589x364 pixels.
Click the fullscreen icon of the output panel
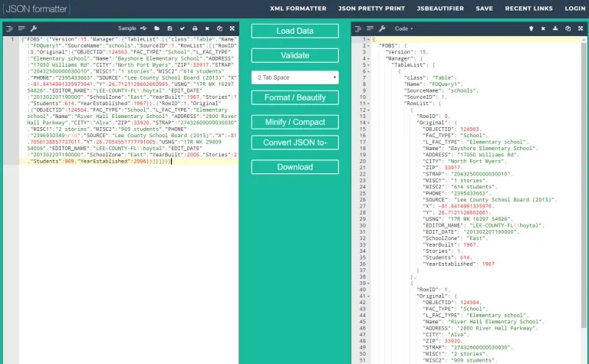(x=581, y=28)
